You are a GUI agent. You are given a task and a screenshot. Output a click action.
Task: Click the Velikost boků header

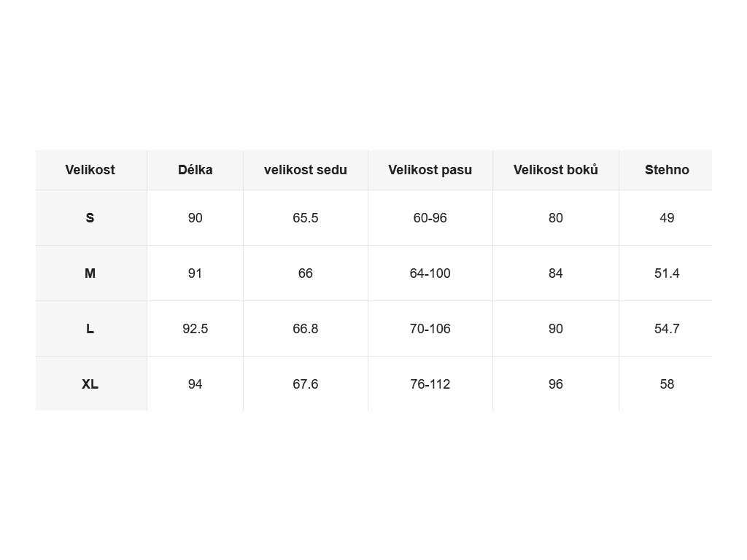tap(555, 170)
